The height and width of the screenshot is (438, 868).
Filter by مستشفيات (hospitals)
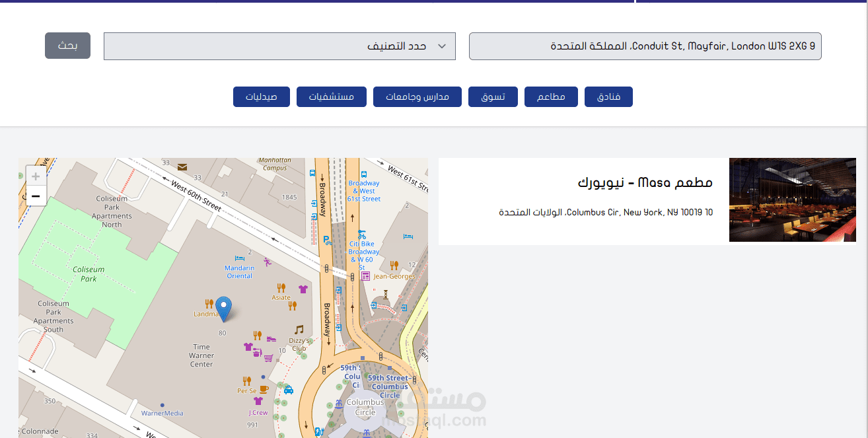click(x=332, y=96)
